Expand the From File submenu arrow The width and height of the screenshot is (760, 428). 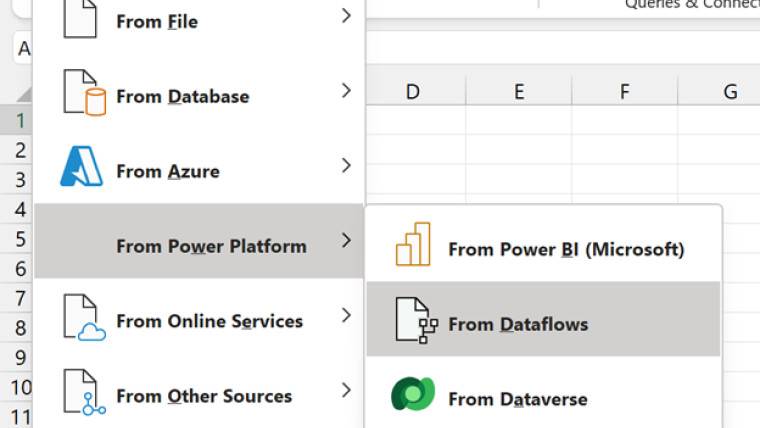click(345, 16)
